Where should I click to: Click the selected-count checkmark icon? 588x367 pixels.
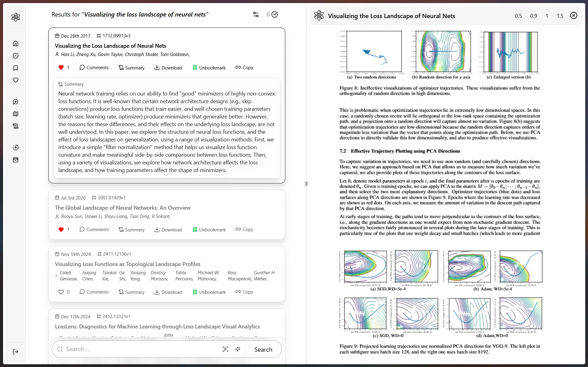point(275,14)
